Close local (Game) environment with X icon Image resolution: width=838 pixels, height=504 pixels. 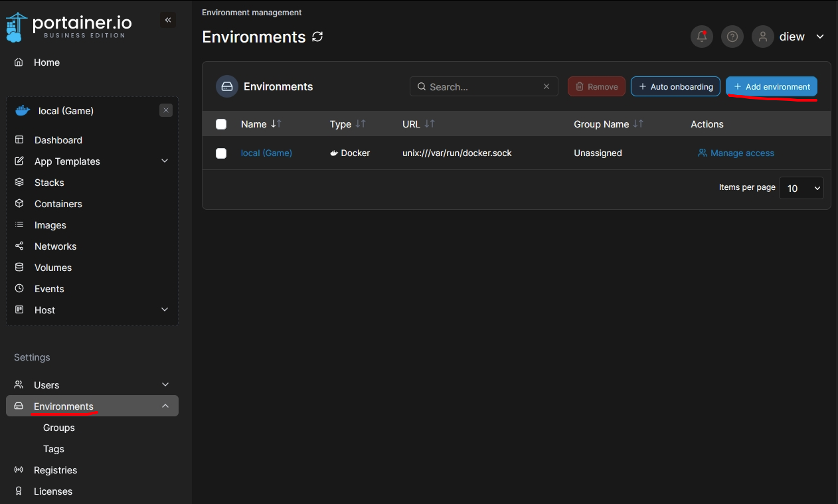[166, 111]
